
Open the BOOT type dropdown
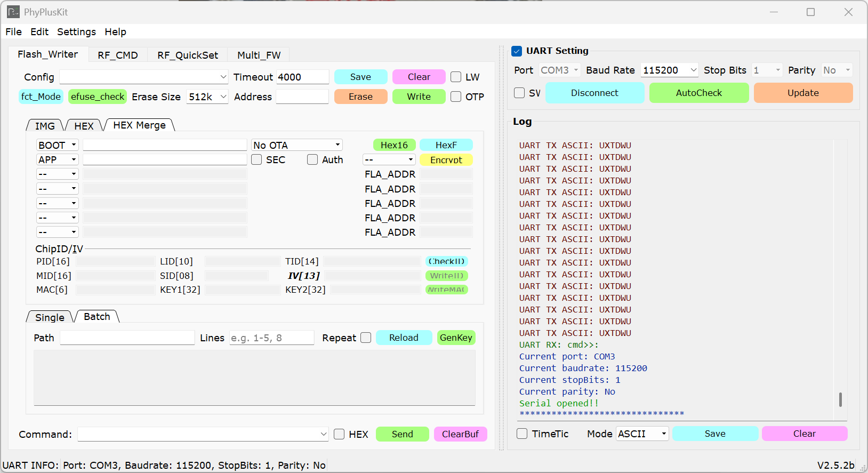[x=58, y=145]
